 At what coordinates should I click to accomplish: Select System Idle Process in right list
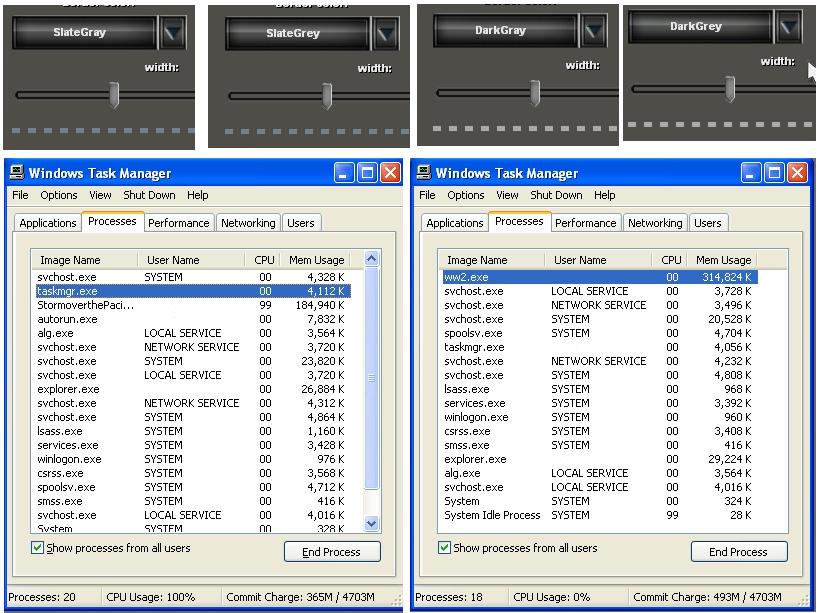(600, 515)
